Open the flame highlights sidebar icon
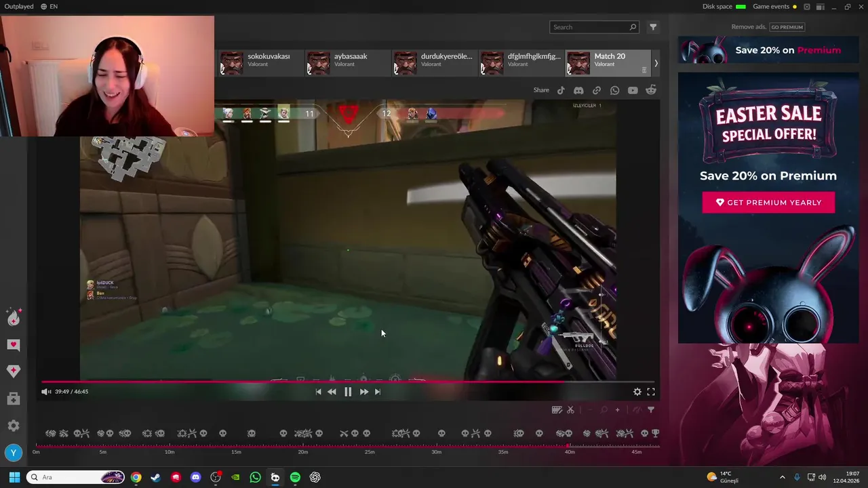Screen dimensions: 868x488 14,317
